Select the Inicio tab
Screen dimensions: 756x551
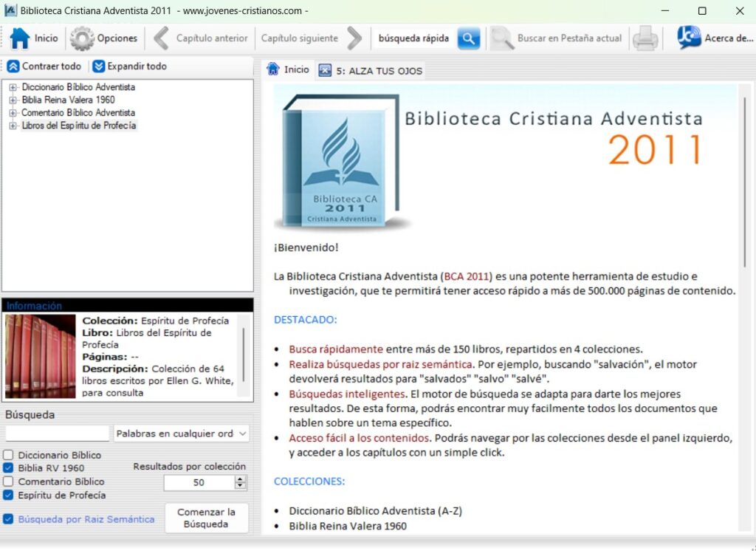pyautogui.click(x=289, y=69)
